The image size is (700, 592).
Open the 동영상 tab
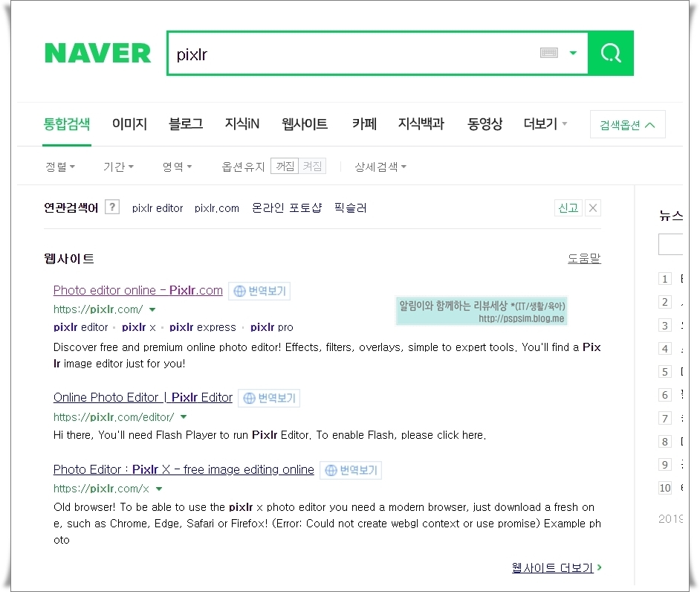[485, 123]
